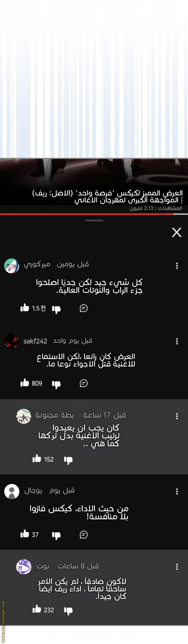Open three-dot menu on بوت's reply
This screenshot has width=188, height=644.
point(177,567)
